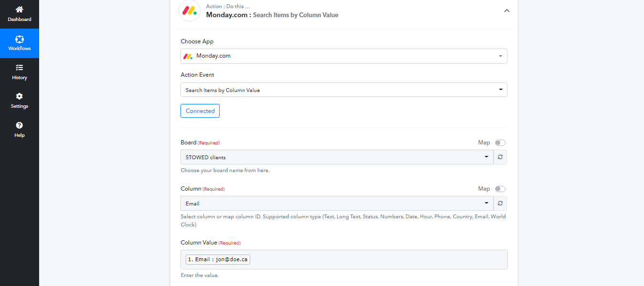Click the Workflows menu label
Viewport: 644px width, 286px height.
point(19,49)
